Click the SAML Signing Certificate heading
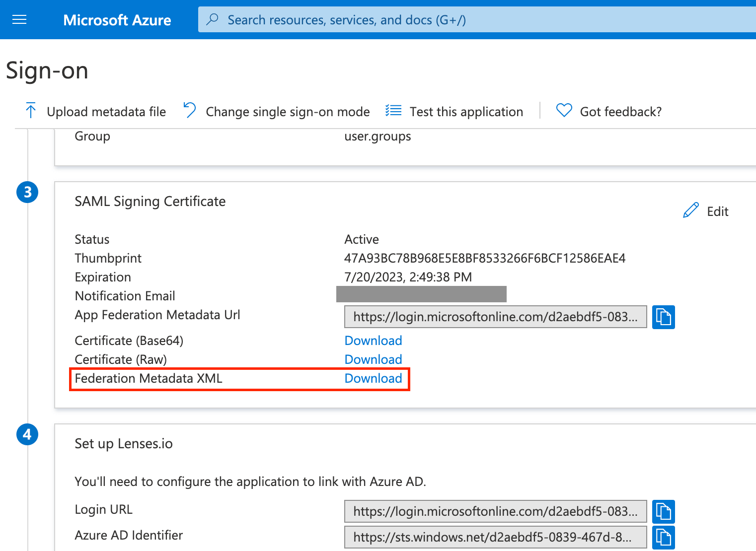The height and width of the screenshot is (551, 756). (150, 202)
